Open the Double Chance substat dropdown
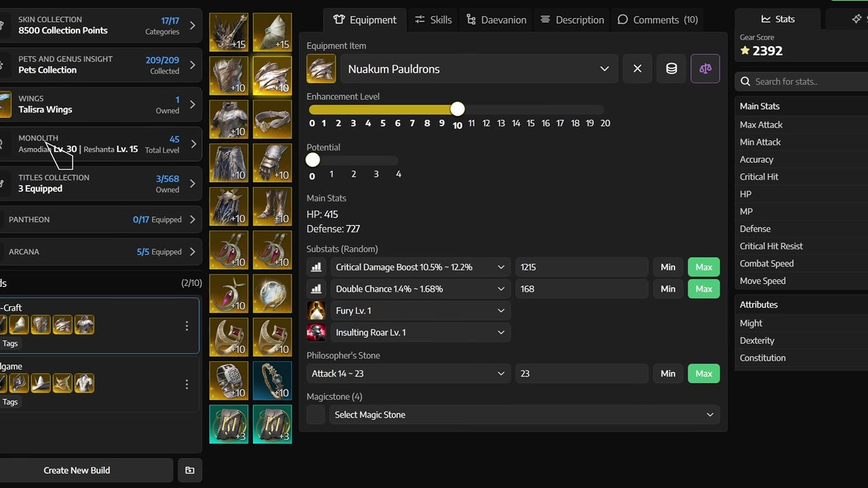 coord(420,289)
